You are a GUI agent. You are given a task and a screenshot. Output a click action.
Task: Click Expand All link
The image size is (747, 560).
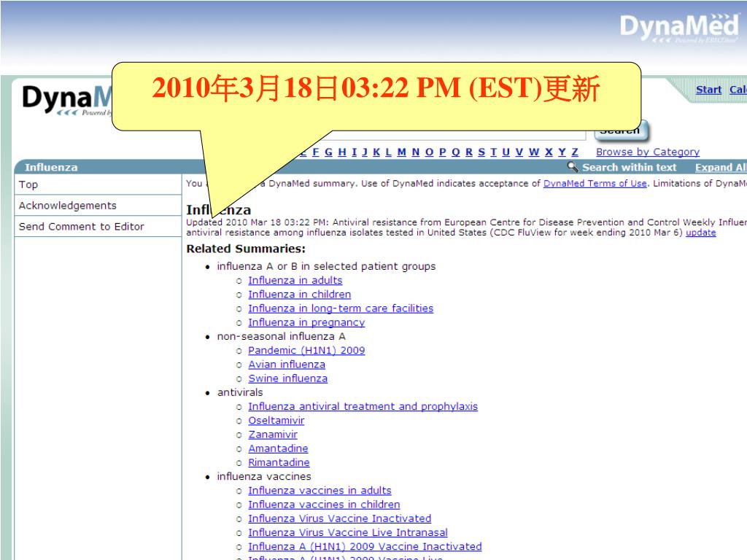(x=720, y=167)
